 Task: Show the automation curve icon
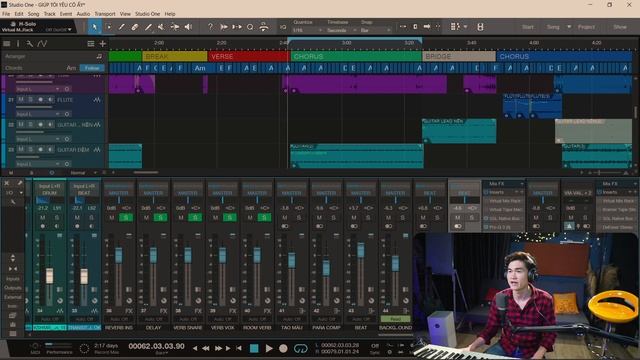42,43
